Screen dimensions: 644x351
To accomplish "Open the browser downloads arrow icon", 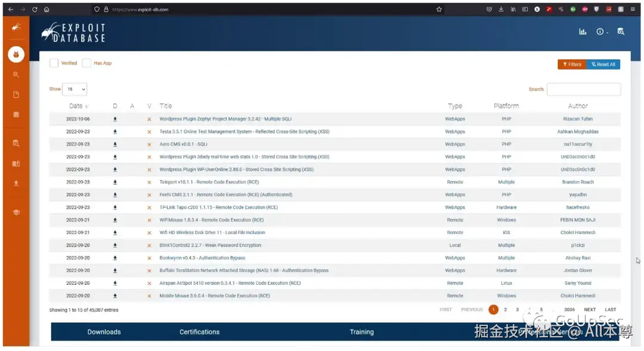I will click(501, 9).
